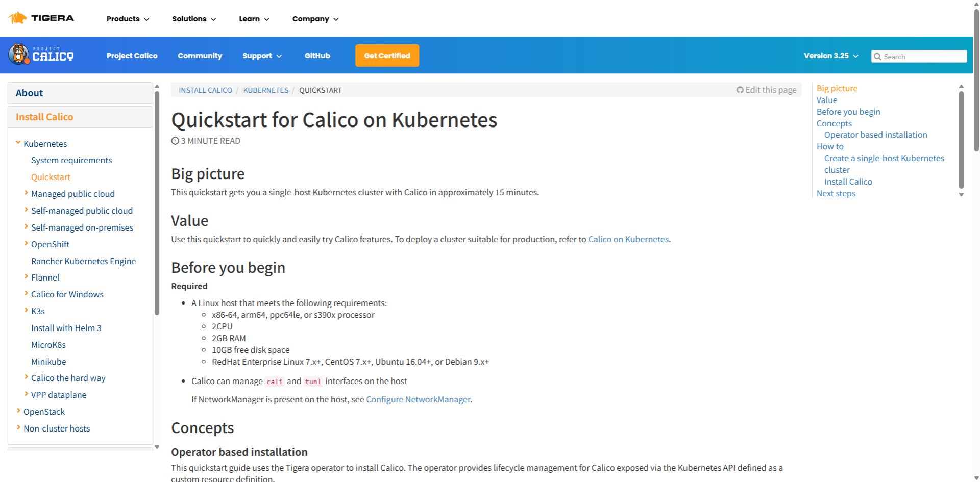Image resolution: width=980 pixels, height=482 pixels.
Task: Click Edit this page link
Action: pos(766,90)
